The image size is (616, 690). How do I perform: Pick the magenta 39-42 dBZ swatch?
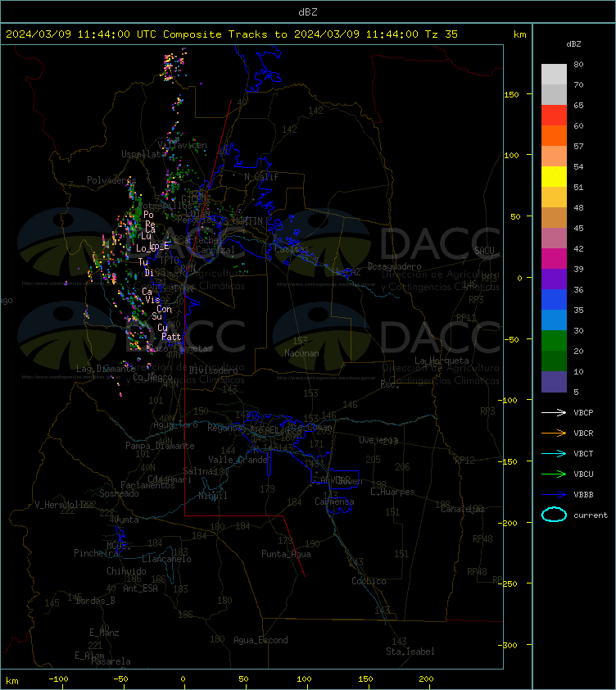554,259
